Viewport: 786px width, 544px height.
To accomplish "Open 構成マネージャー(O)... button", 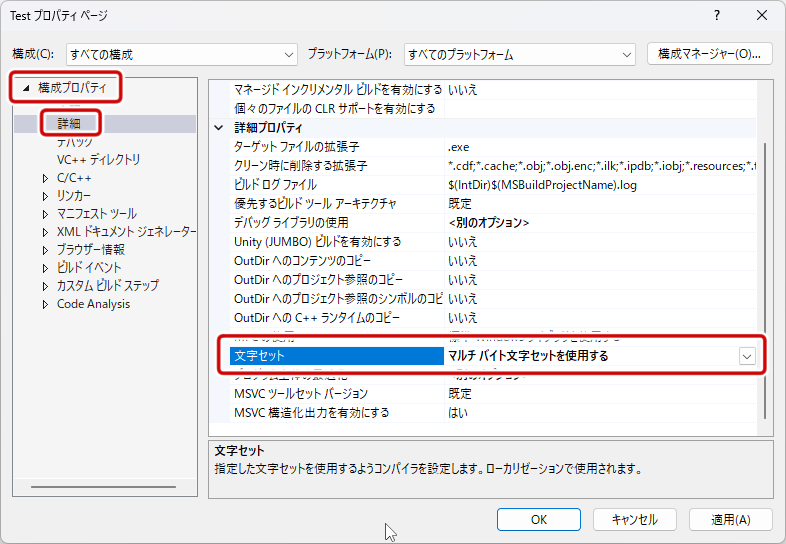I will click(x=709, y=54).
